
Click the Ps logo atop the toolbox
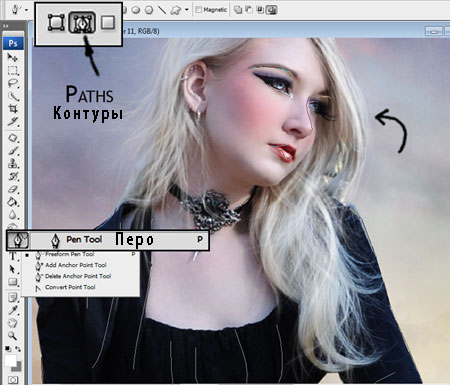13,44
